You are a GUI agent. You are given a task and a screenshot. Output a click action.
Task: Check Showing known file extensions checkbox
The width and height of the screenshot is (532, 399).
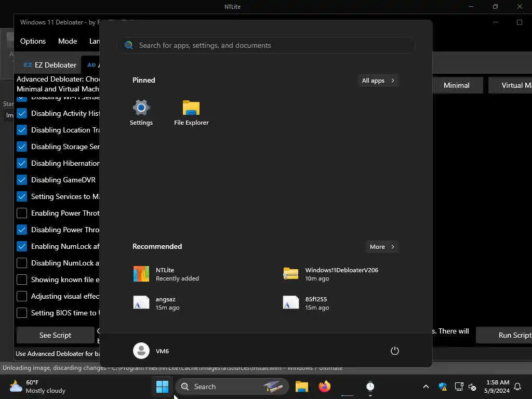pyautogui.click(x=22, y=280)
